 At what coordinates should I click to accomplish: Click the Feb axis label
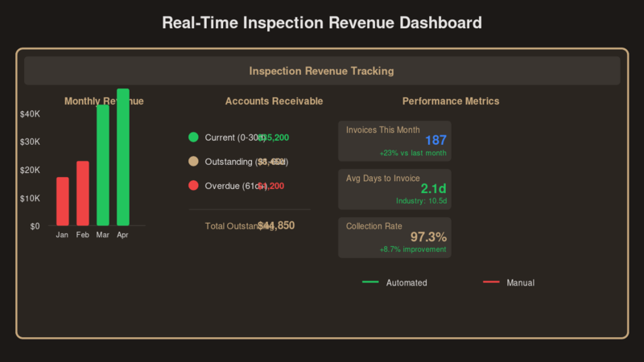[x=83, y=235]
